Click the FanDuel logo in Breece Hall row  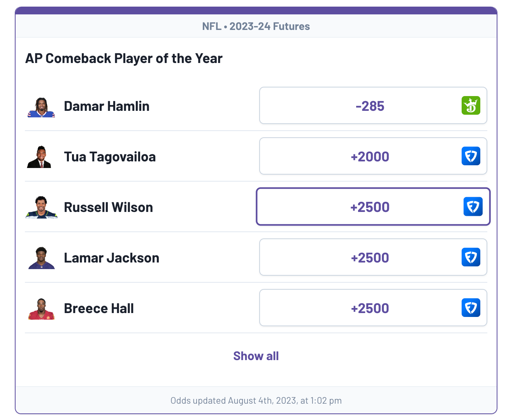tap(471, 308)
